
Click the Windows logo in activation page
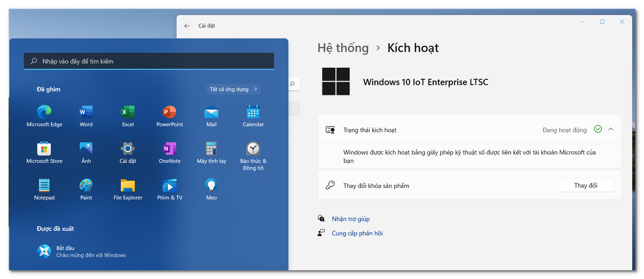(336, 82)
